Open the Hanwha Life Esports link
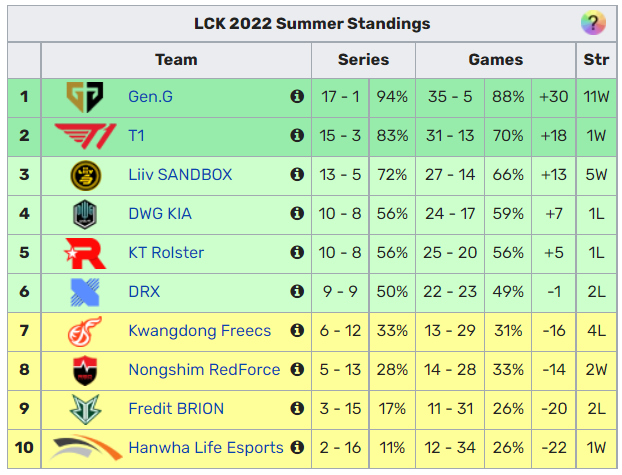The height and width of the screenshot is (475, 622). tap(206, 448)
